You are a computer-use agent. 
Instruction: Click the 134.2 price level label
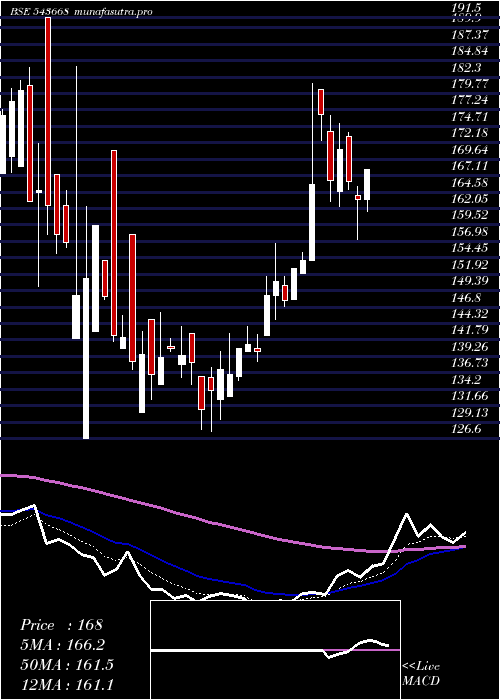(468, 379)
